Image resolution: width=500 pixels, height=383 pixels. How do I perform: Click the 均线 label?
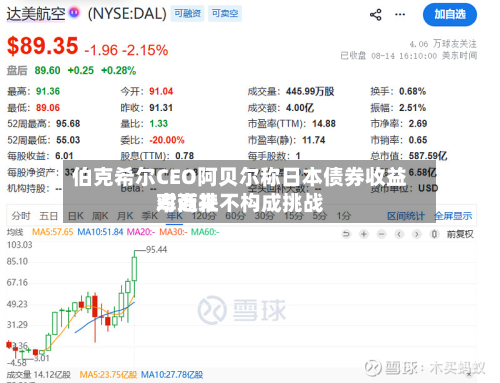15,232
